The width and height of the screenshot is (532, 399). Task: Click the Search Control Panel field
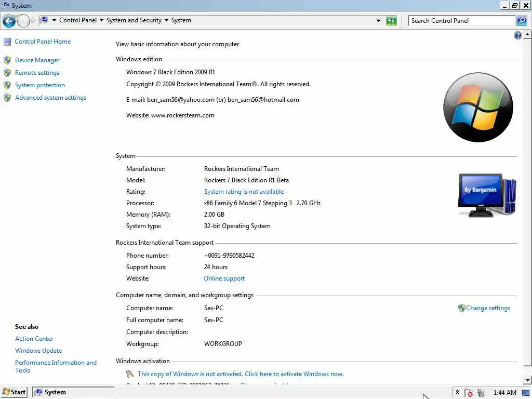click(x=461, y=21)
